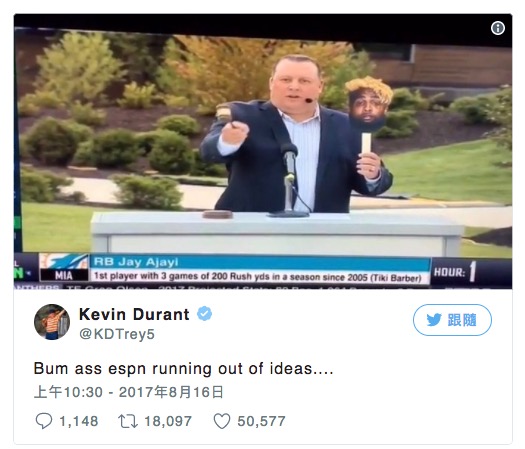Click the info icon on the media

(x=498, y=28)
